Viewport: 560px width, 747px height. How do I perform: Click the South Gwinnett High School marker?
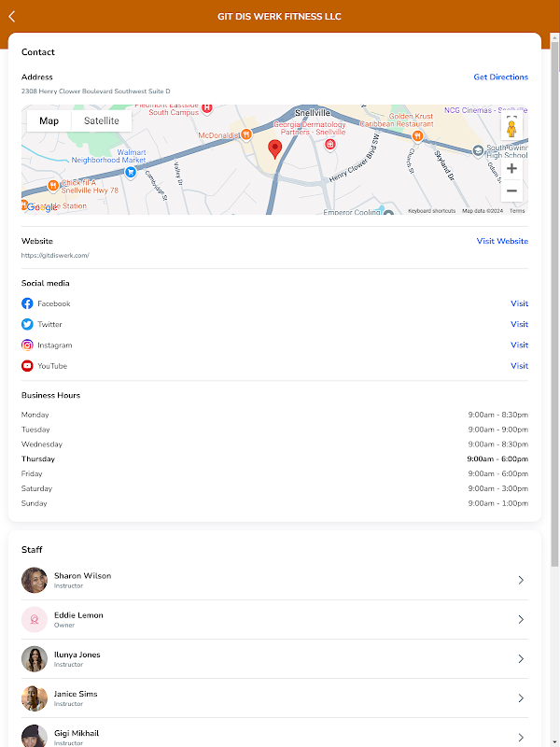click(x=478, y=151)
